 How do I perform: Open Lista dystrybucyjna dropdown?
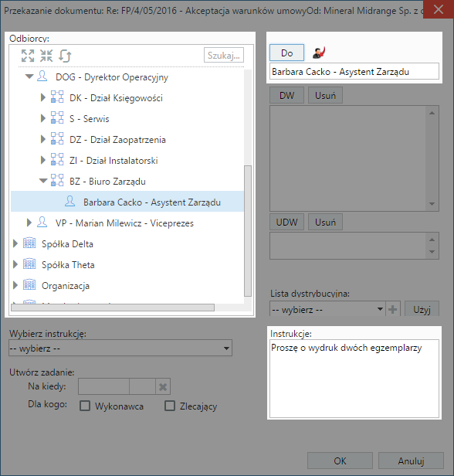click(327, 309)
